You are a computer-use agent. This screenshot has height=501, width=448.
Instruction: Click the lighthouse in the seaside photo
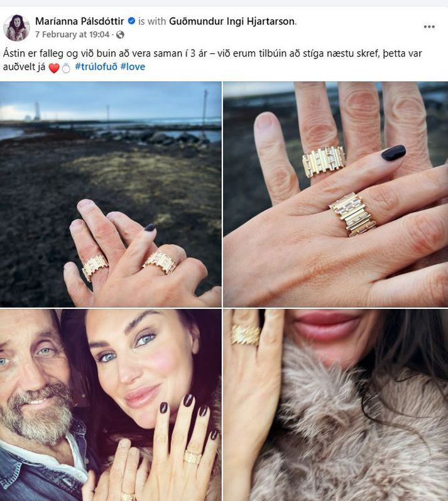[37, 111]
